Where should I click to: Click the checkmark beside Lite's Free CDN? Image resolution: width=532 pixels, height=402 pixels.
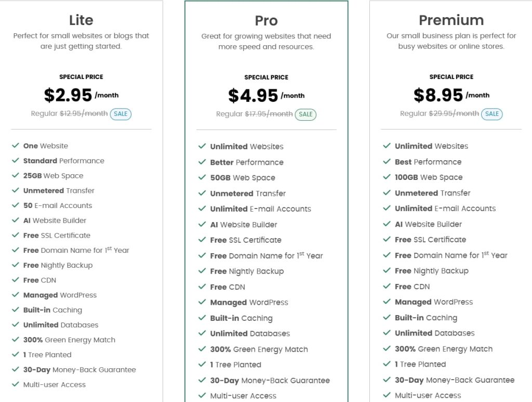coord(16,280)
